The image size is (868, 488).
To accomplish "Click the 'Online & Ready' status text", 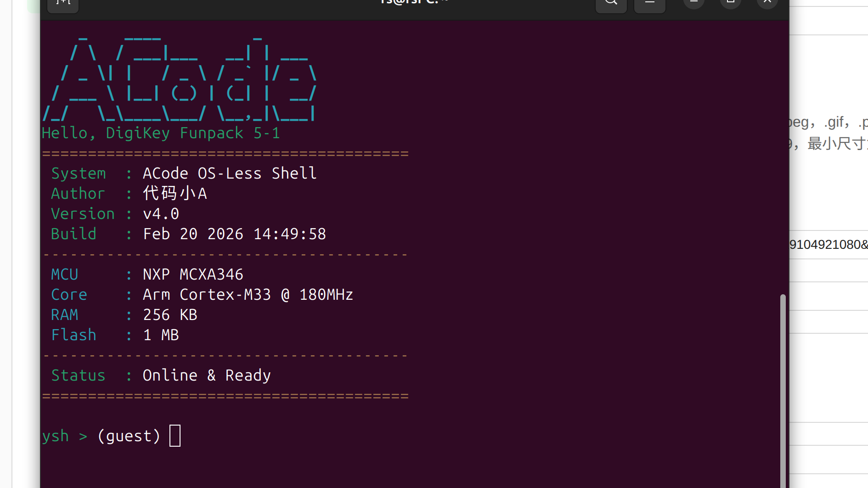I will [207, 376].
